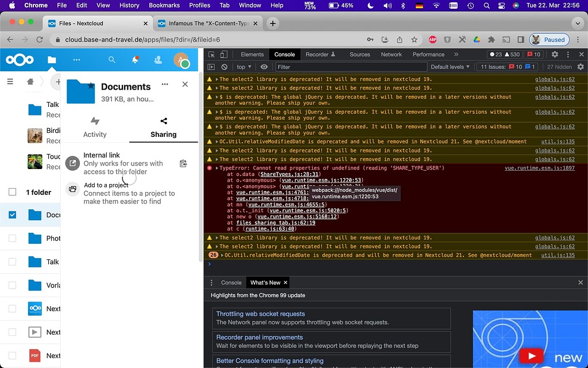Open the Recorder tab

pos(320,55)
